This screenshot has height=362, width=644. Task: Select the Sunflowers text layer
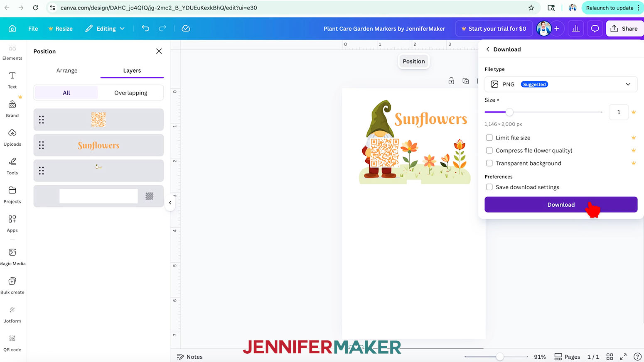[x=98, y=145]
